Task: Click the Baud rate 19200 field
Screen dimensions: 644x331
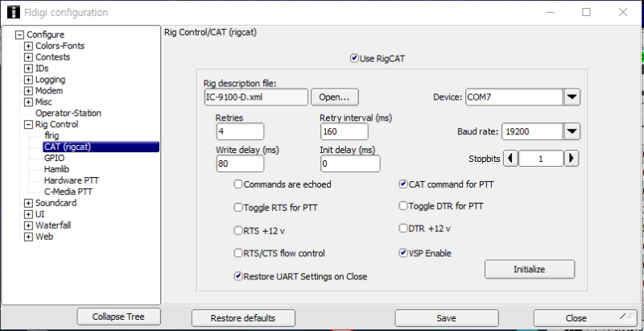Action: (x=532, y=131)
